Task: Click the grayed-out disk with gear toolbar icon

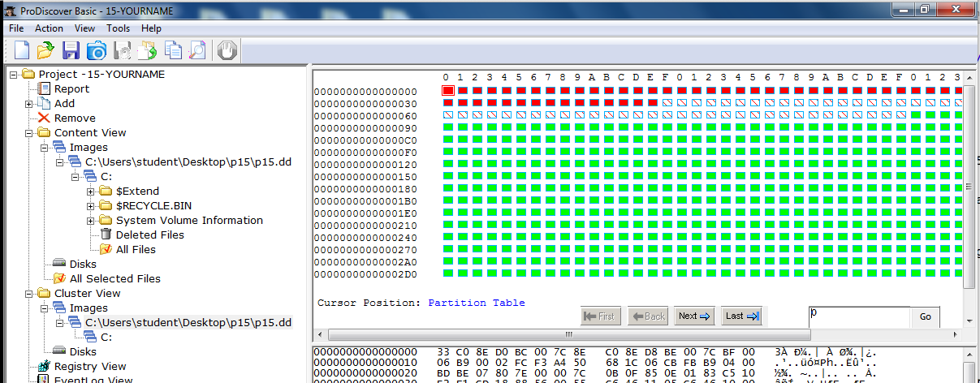Action: tap(123, 50)
